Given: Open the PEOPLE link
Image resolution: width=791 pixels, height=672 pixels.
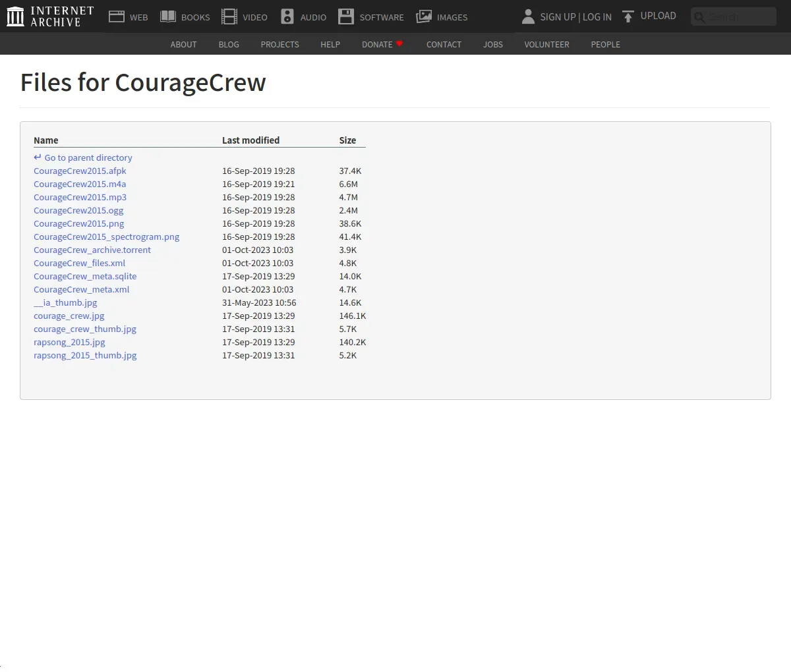Looking at the screenshot, I should click(x=605, y=44).
